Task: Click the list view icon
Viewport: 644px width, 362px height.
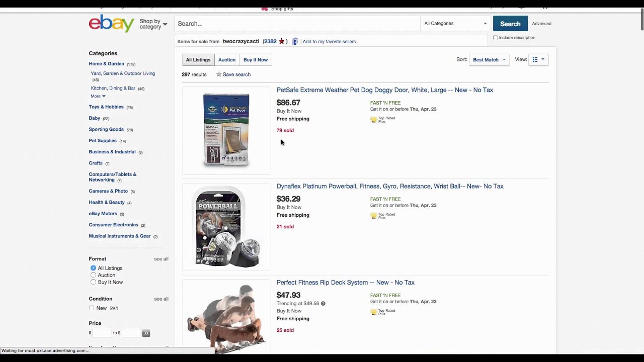Action: (535, 60)
